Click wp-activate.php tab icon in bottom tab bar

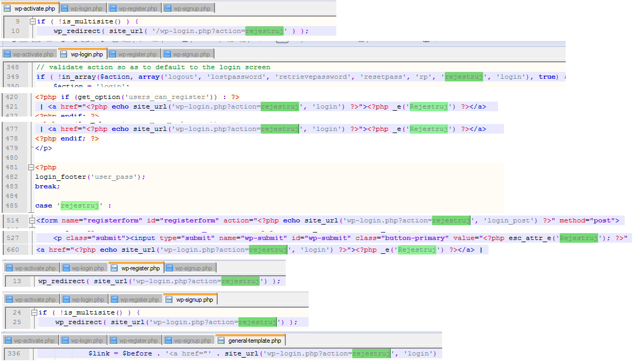pos(8,341)
